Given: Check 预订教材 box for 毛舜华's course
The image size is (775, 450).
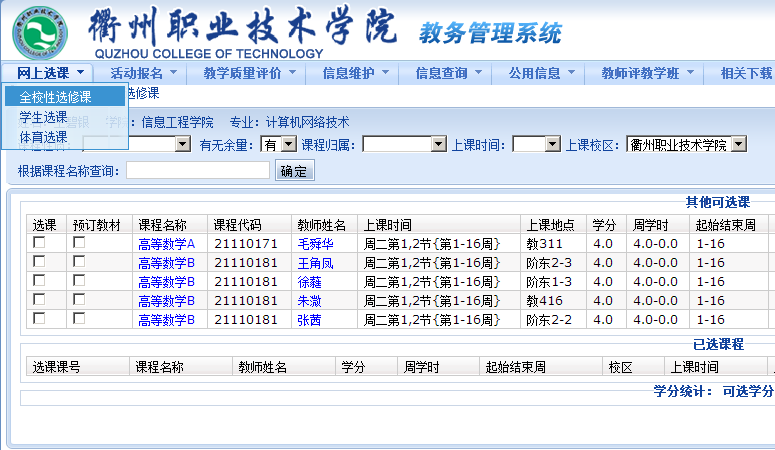Looking at the screenshot, I should pyautogui.click(x=79, y=243).
